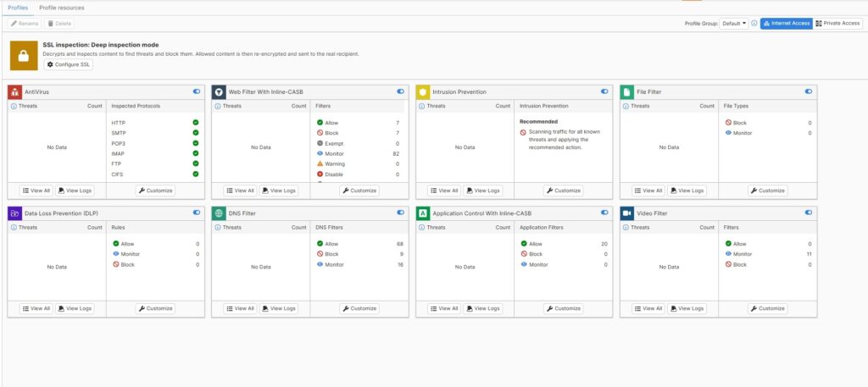Click the Intrusion Prevention shield icon
Viewport: 868px width, 387px height.
[423, 91]
